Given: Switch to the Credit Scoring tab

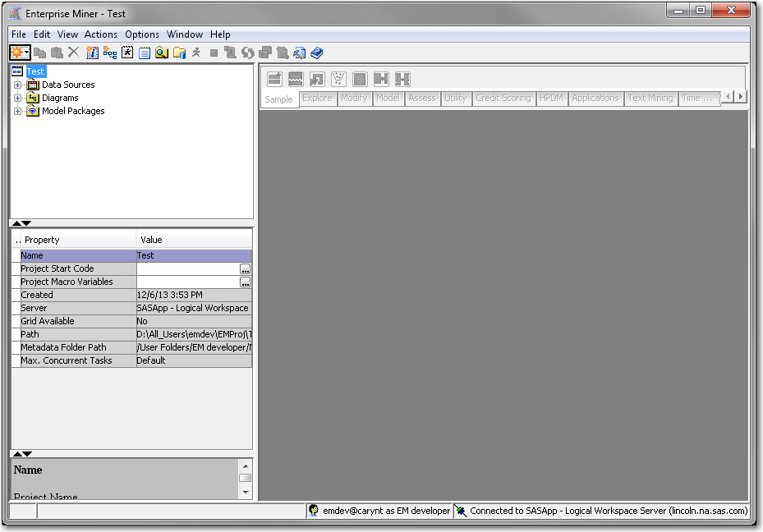Looking at the screenshot, I should pos(503,98).
